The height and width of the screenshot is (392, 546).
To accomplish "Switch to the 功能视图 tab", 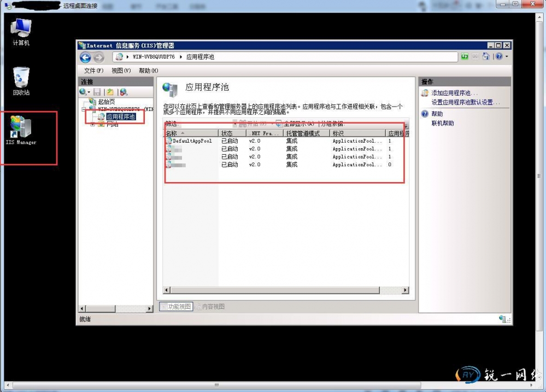I will coord(176,307).
